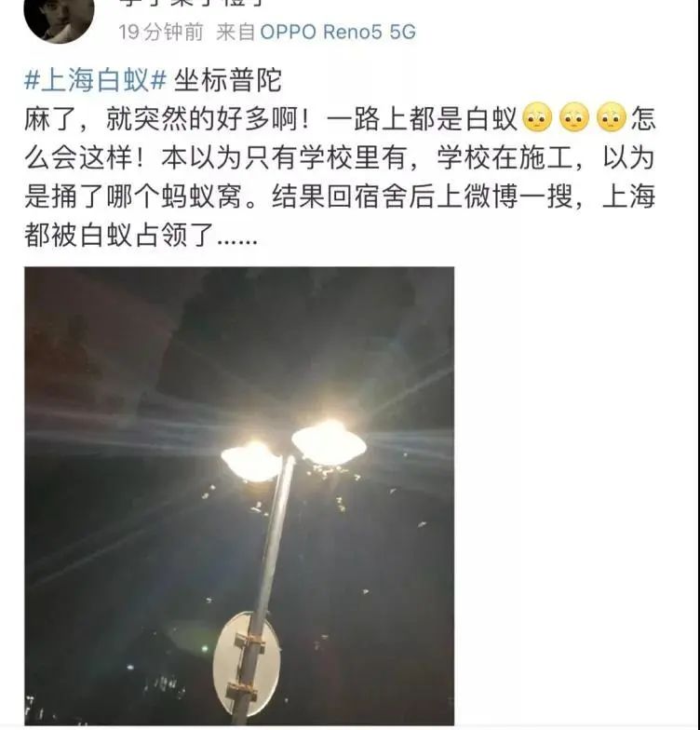700x730 pixels.
Task: Select the line starting with "麻了，就突然的好多啊"
Action: (341, 119)
